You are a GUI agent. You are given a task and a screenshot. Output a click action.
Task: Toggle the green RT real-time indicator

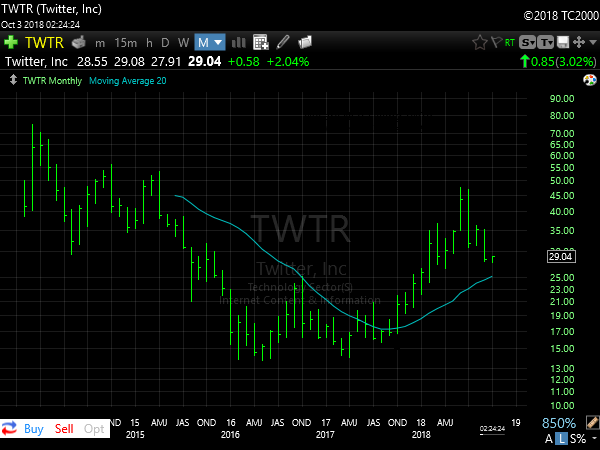510,42
